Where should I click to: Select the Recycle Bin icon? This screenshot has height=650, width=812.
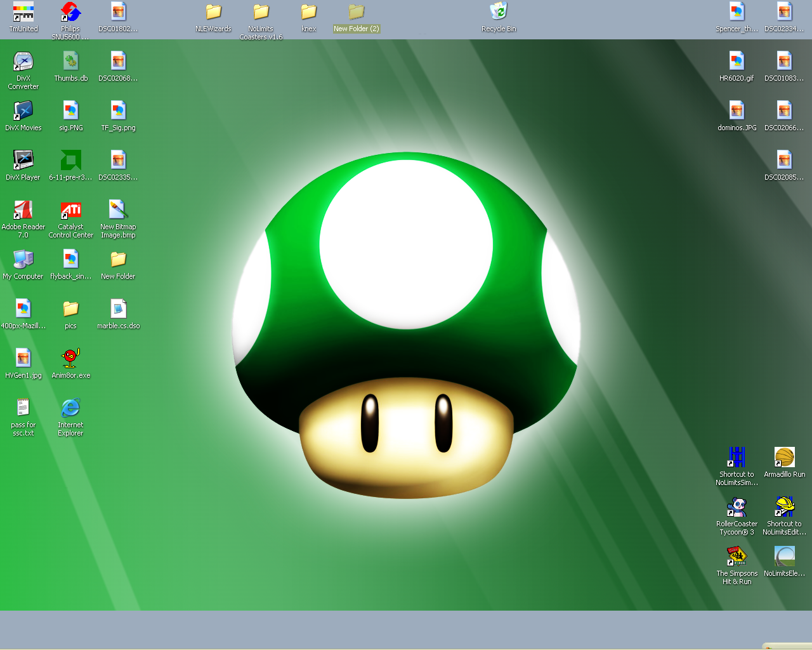(x=499, y=11)
